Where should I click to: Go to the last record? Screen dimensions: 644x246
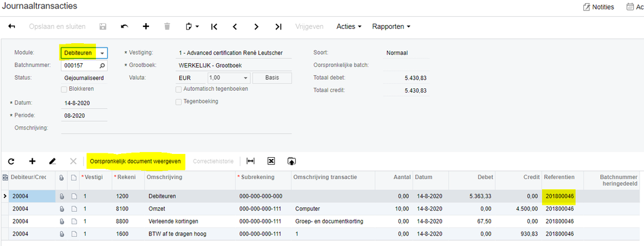coord(278,26)
